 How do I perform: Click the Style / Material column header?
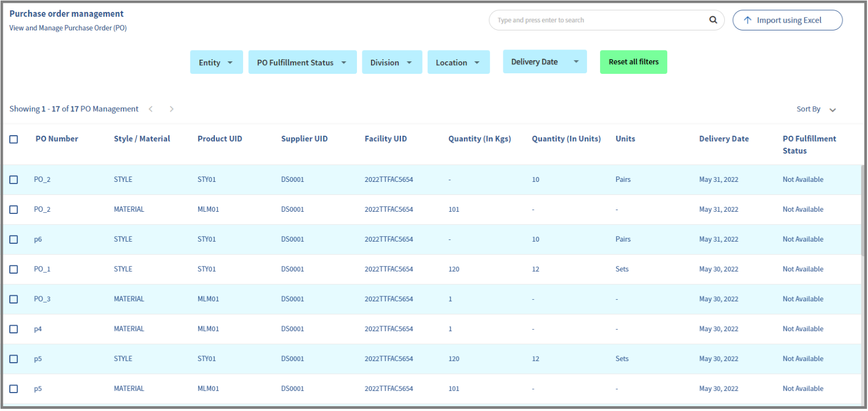(142, 139)
